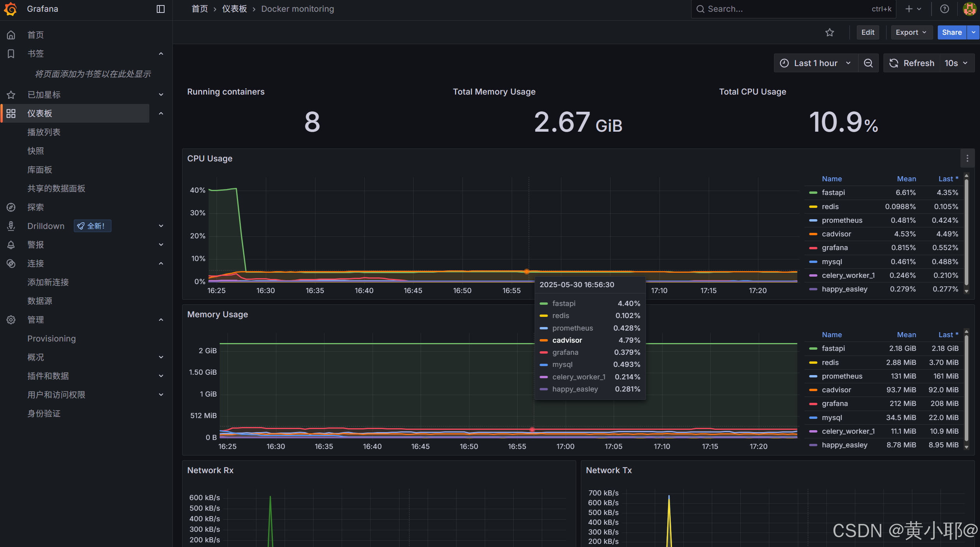
Task: Toggle cadvisor series in CPU legend
Action: (x=836, y=234)
